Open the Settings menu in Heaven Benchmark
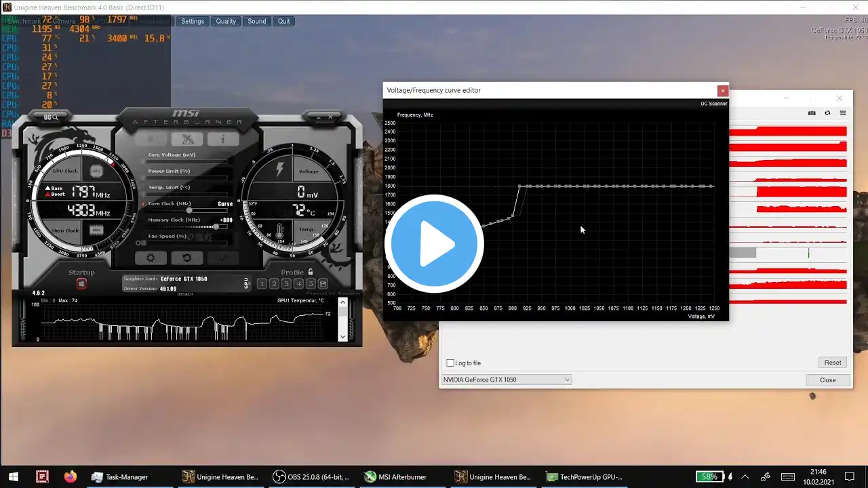Screen dimensions: 868x488 point(193,21)
